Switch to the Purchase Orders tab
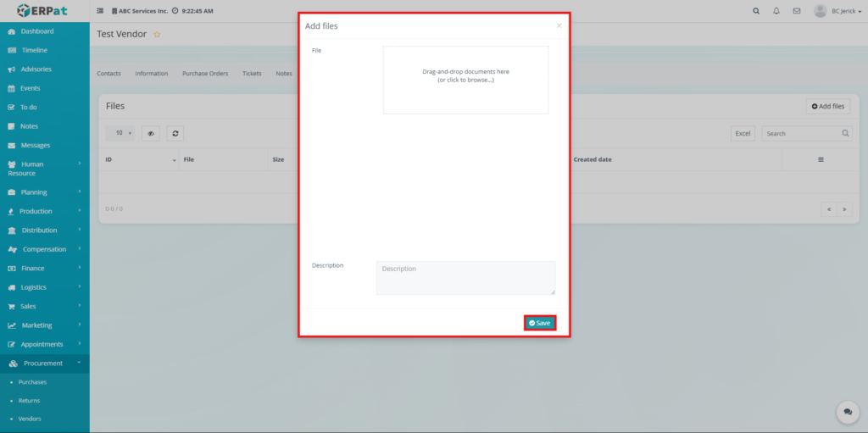The image size is (868, 433). (205, 74)
